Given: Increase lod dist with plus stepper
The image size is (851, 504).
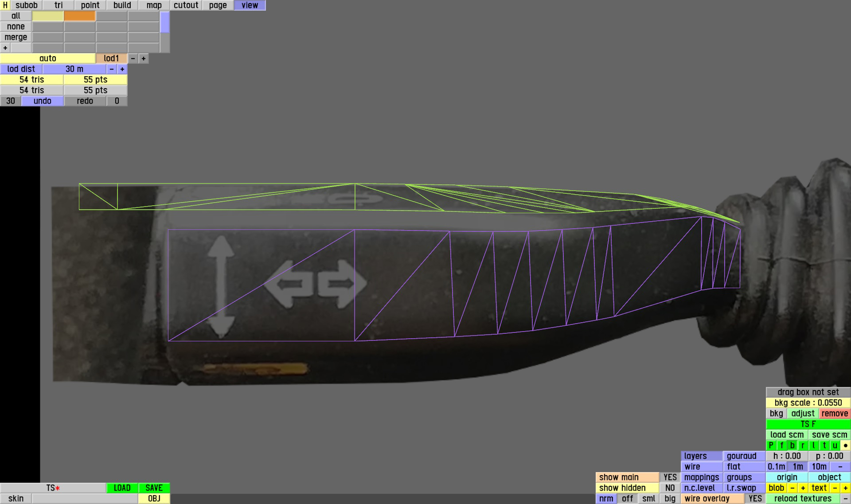Looking at the screenshot, I should [x=122, y=69].
